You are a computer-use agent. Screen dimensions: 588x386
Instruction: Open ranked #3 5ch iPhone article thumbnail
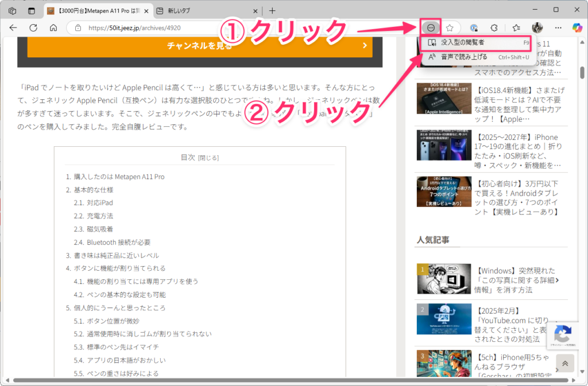pos(444,364)
